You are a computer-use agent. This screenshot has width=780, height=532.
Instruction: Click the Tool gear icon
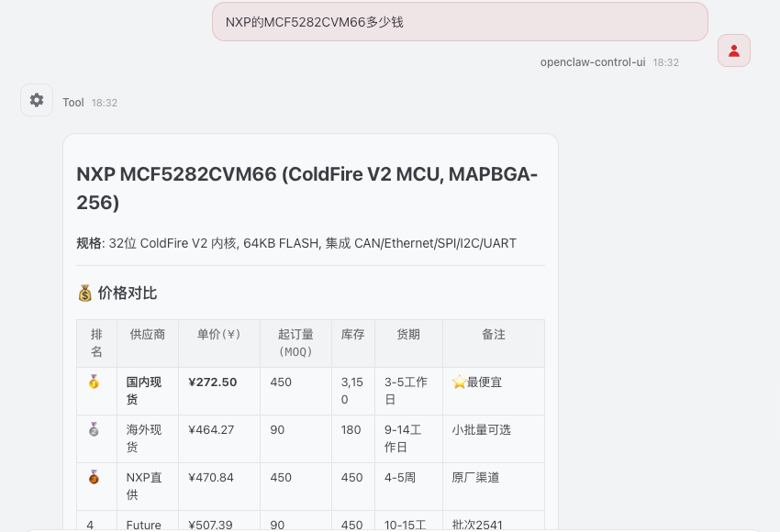(x=37, y=100)
